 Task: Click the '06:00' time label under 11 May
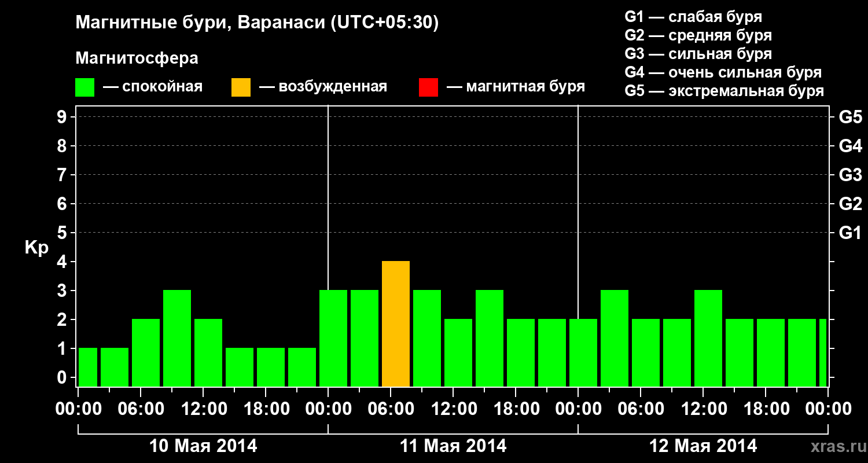click(x=391, y=409)
